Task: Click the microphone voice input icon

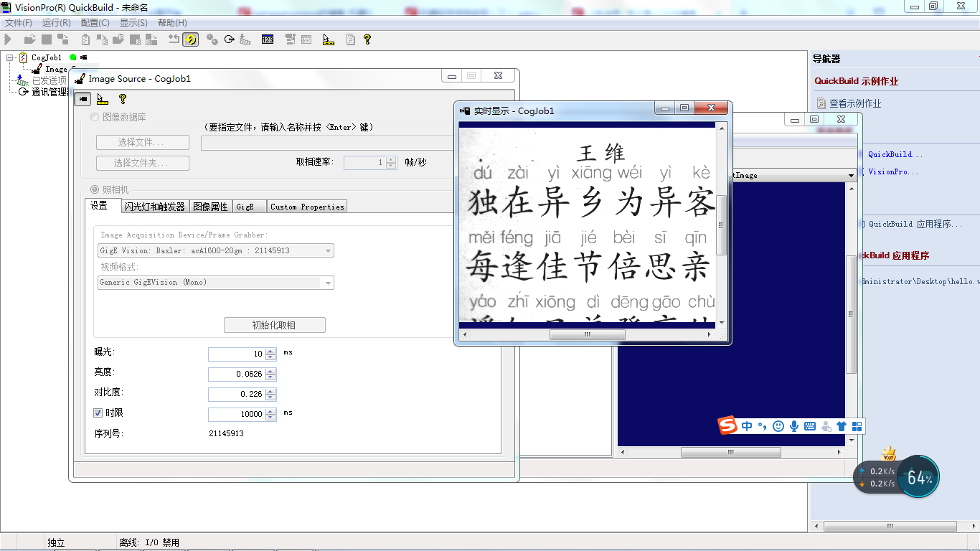Action: (x=794, y=426)
